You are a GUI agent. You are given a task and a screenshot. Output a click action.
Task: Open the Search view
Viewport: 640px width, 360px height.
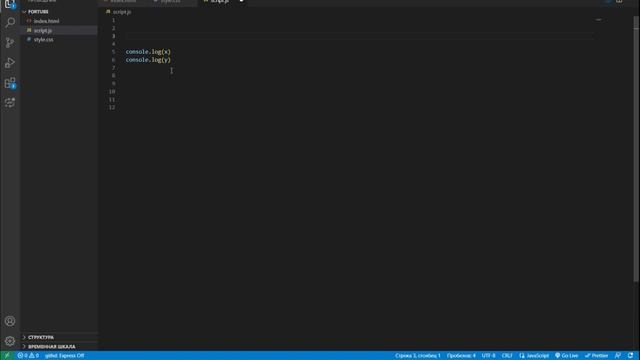10,22
